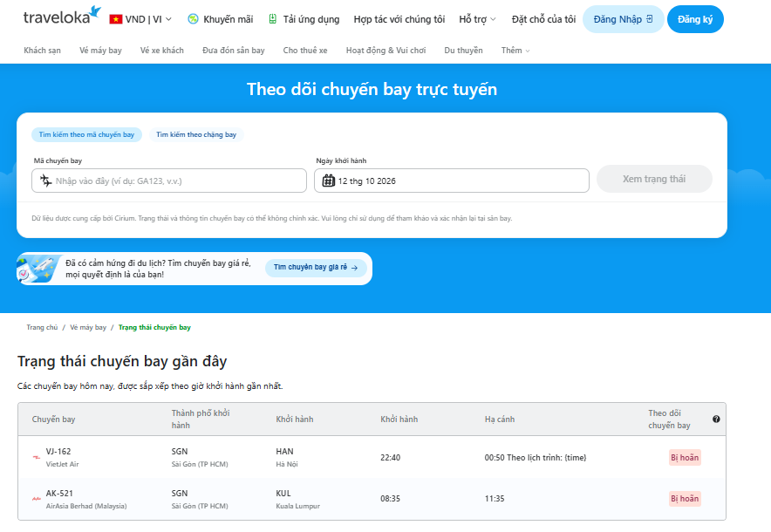
Task: Click Bị hoãn status for AK-521
Action: [x=685, y=499]
